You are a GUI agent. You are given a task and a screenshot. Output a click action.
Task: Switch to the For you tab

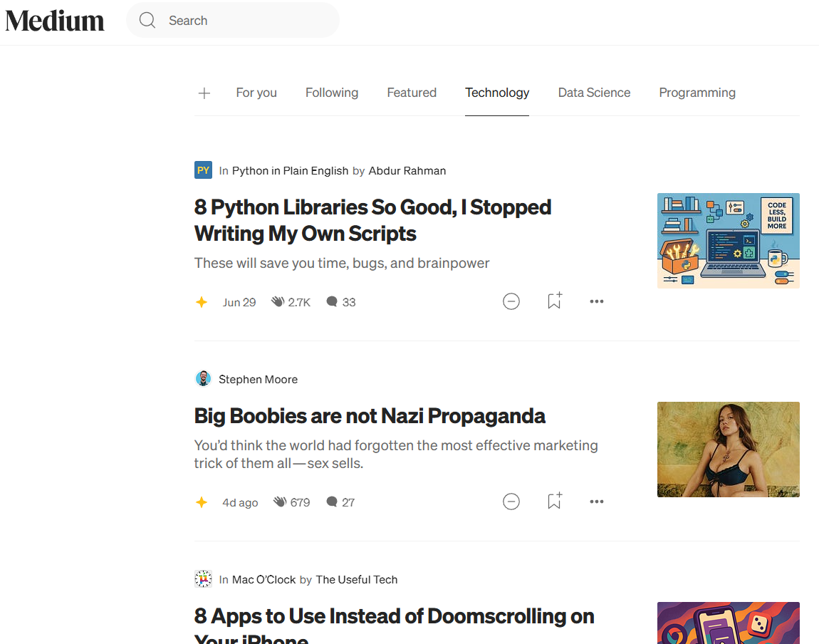click(x=256, y=93)
